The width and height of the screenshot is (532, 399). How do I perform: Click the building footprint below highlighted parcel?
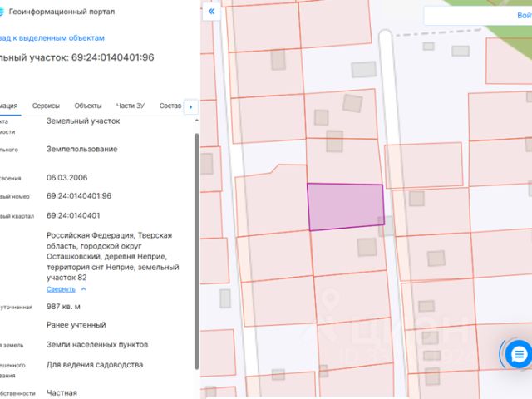(x=367, y=247)
